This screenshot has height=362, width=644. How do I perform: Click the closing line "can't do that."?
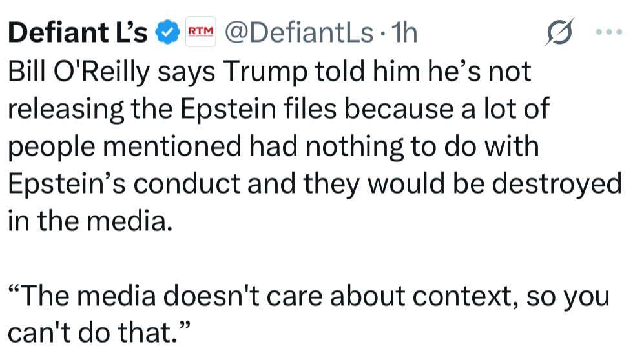97,333
